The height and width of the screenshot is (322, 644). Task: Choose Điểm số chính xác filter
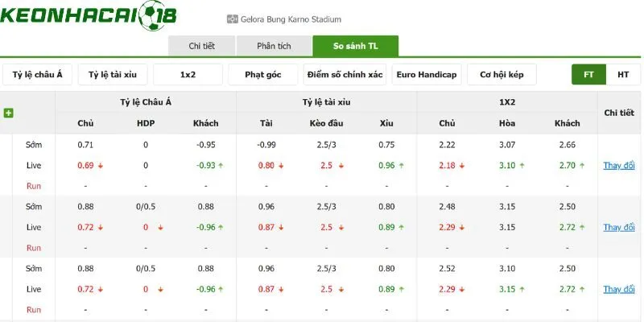pyautogui.click(x=345, y=75)
